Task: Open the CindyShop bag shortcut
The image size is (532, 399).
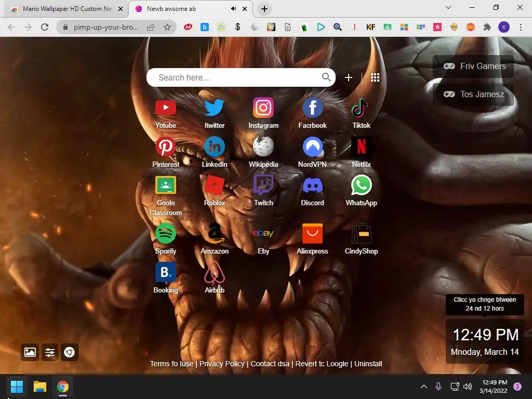Action: pyautogui.click(x=362, y=233)
